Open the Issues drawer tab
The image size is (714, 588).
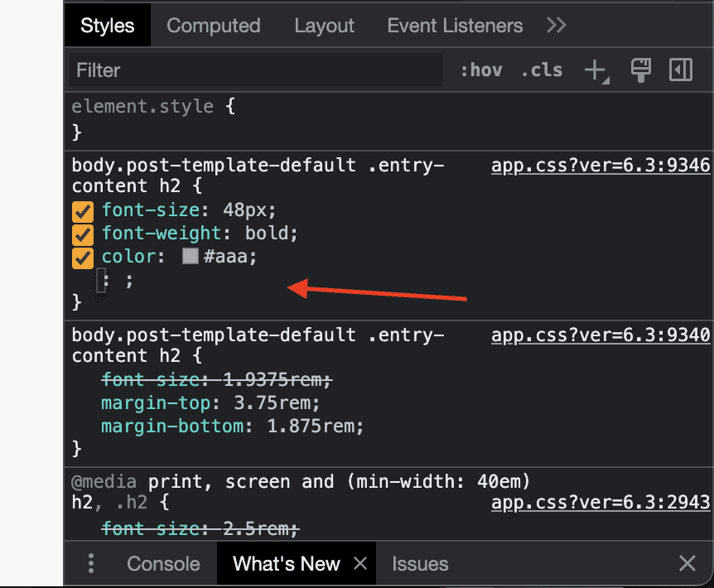[x=420, y=564]
